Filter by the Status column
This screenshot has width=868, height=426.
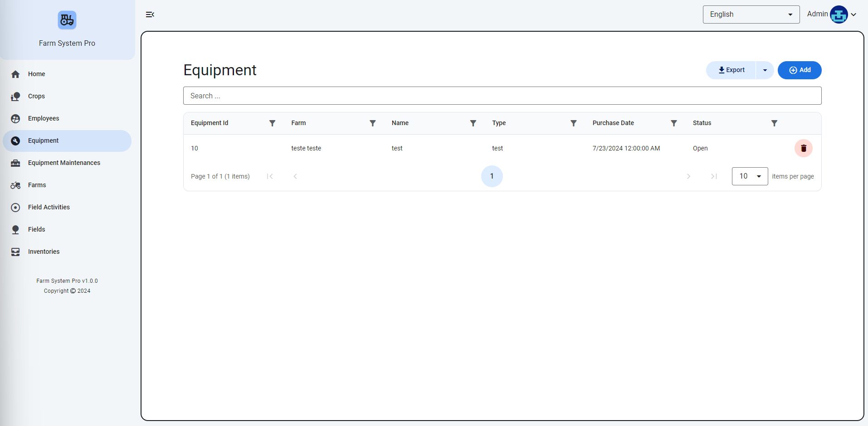(774, 123)
